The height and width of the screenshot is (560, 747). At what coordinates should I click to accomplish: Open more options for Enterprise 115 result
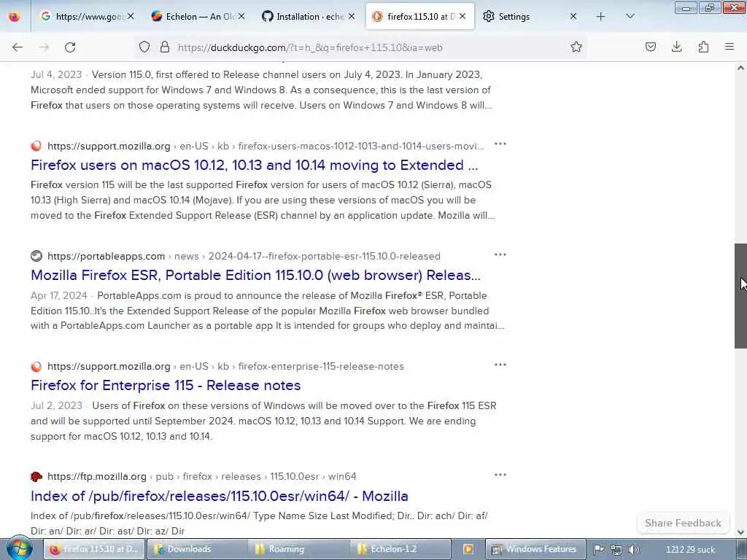pyautogui.click(x=500, y=365)
